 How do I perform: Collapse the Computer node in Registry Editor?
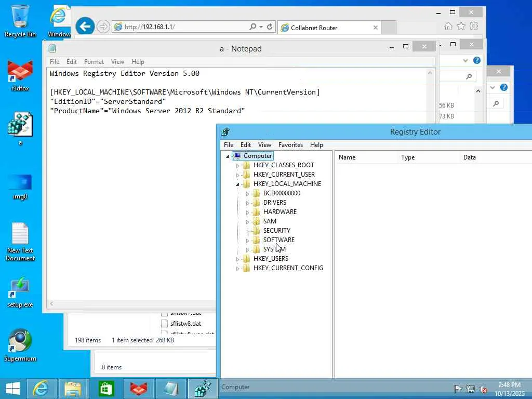228,156
